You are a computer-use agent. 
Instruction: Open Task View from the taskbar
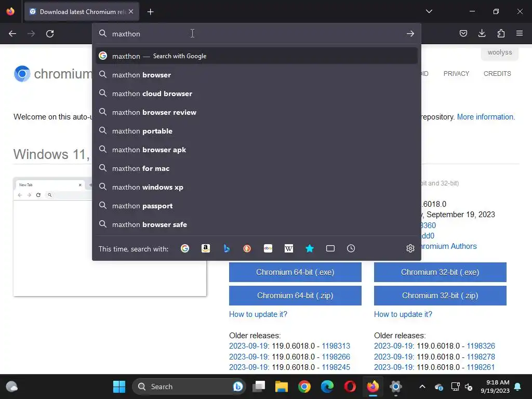pyautogui.click(x=259, y=387)
